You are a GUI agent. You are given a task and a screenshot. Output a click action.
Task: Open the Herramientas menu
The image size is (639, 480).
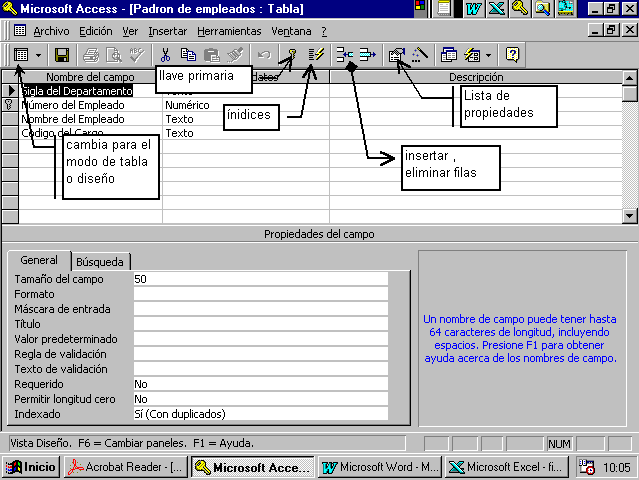pyautogui.click(x=229, y=31)
